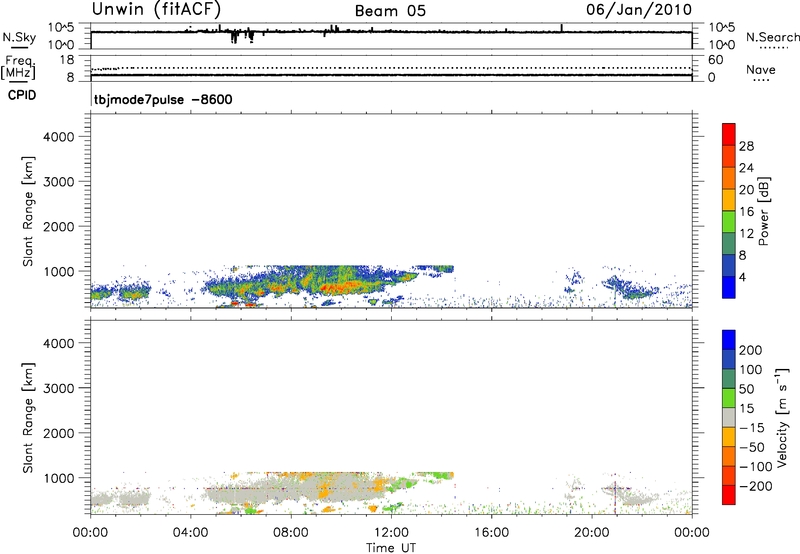This screenshot has height=554, width=800.
Task: Click the date label '06/Jan/2010'
Action: [639, 10]
